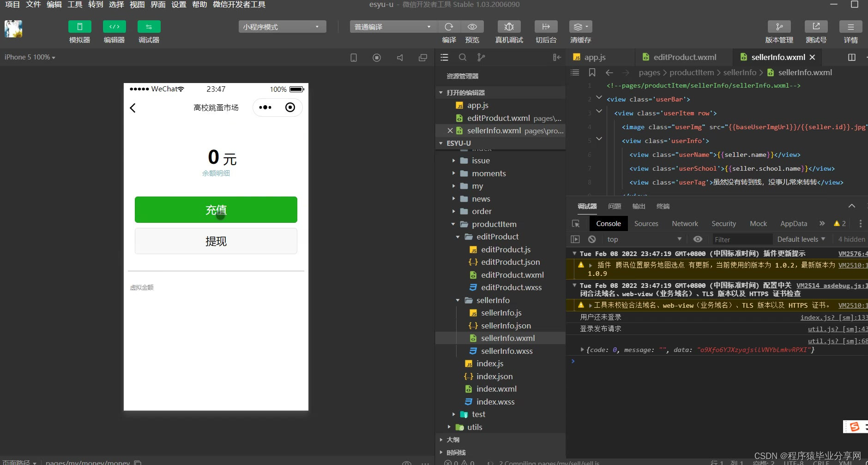Collapse the productItem folder

pyautogui.click(x=494, y=224)
